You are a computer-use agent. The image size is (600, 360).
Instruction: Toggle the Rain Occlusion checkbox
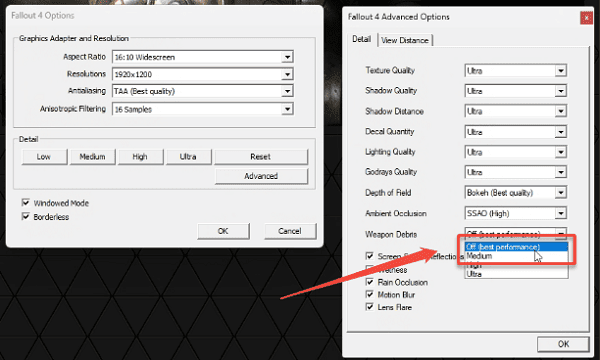coord(370,282)
